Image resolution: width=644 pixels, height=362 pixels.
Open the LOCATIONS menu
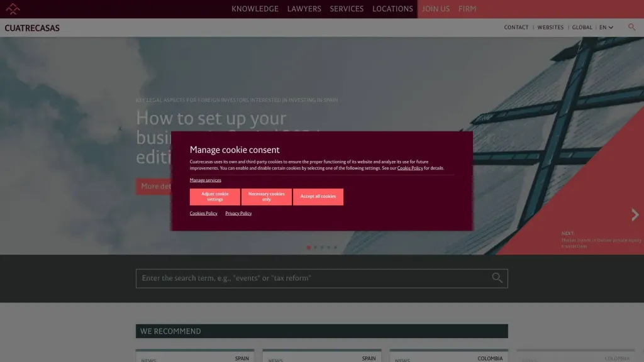(x=392, y=9)
